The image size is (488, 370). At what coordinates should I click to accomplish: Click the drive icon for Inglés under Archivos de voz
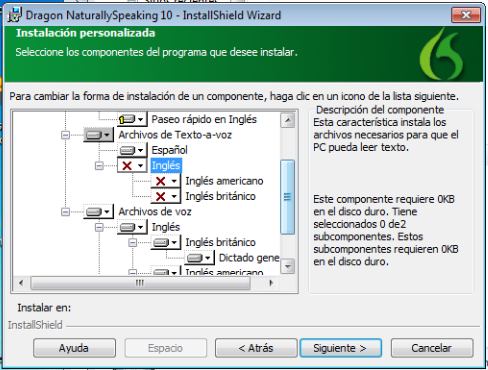[x=132, y=227]
